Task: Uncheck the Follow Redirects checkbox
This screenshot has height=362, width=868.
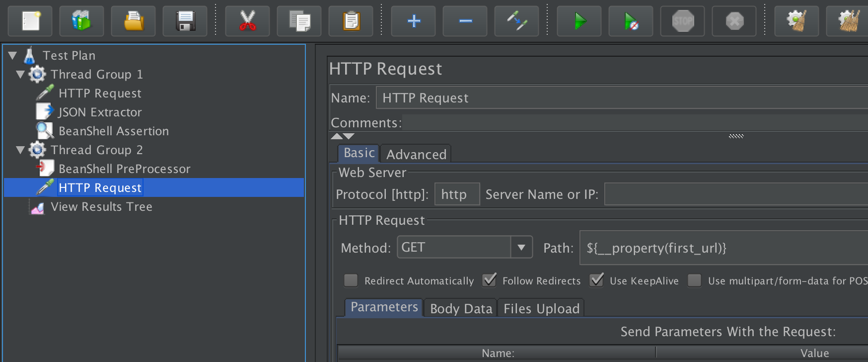Action: coord(489,280)
